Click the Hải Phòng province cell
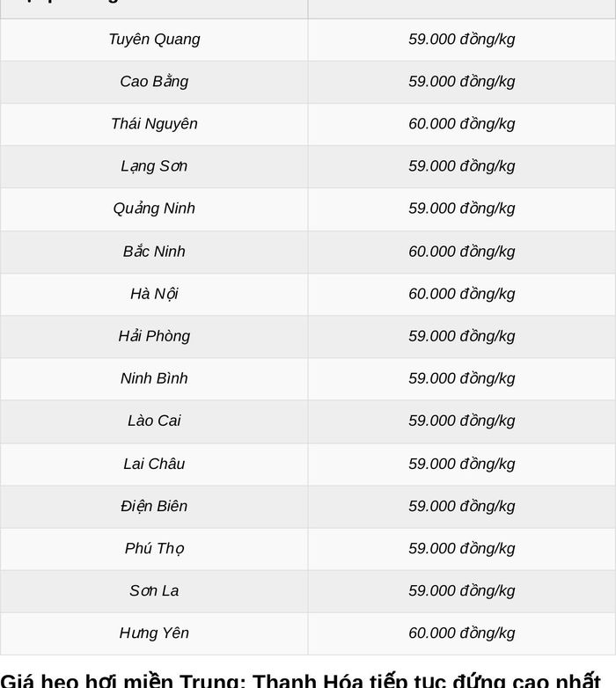Viewport: 616px width, 688px height. coord(154,336)
